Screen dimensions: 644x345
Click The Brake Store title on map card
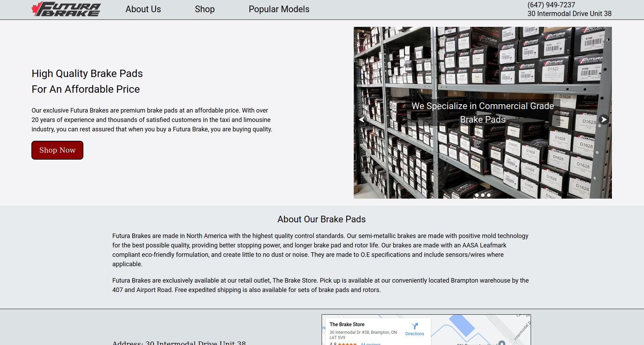tap(347, 324)
